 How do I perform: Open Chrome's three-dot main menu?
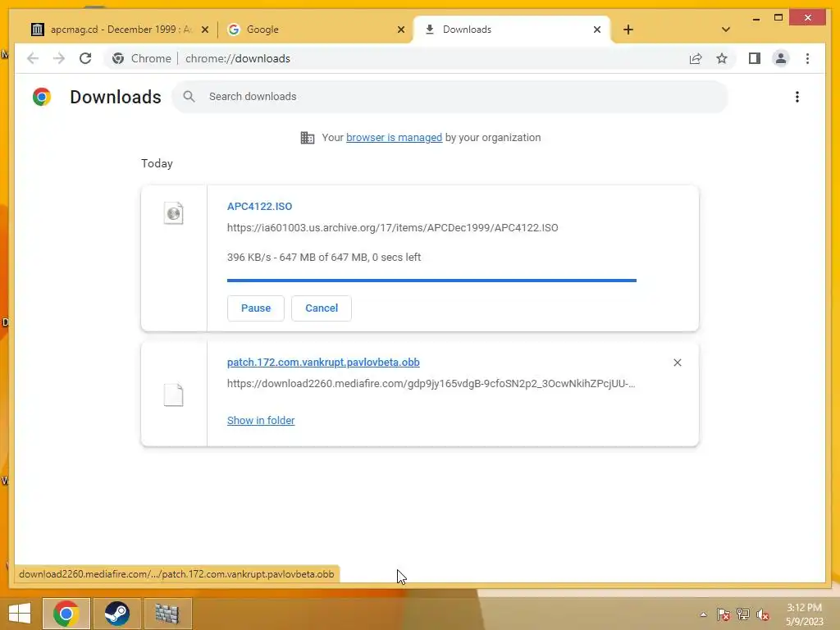pos(807,58)
